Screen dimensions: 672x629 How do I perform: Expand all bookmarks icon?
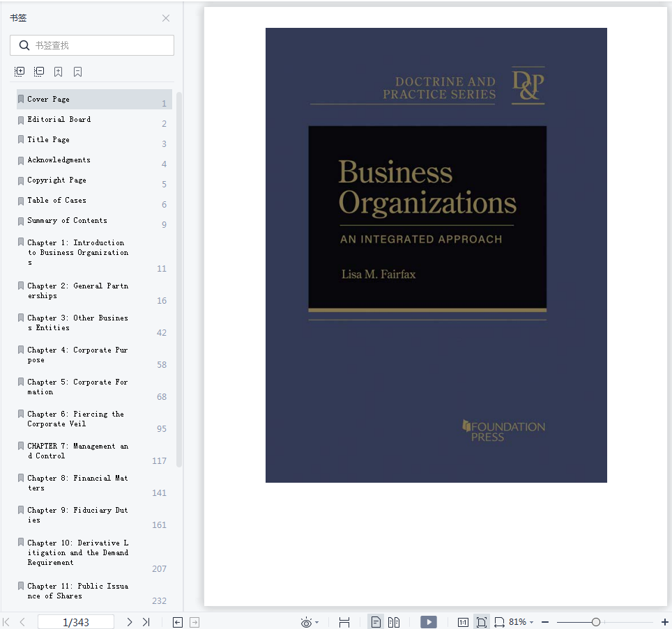point(20,72)
